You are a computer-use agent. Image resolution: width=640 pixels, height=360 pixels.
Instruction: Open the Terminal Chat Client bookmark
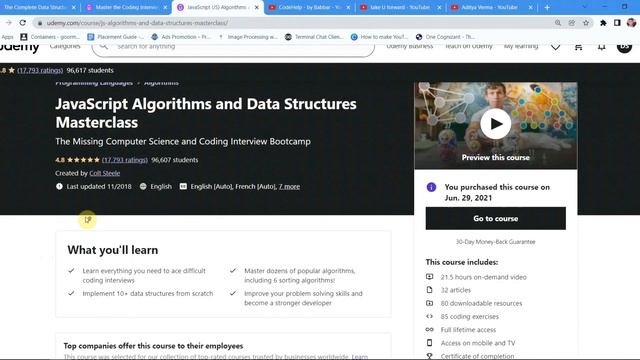click(x=314, y=37)
